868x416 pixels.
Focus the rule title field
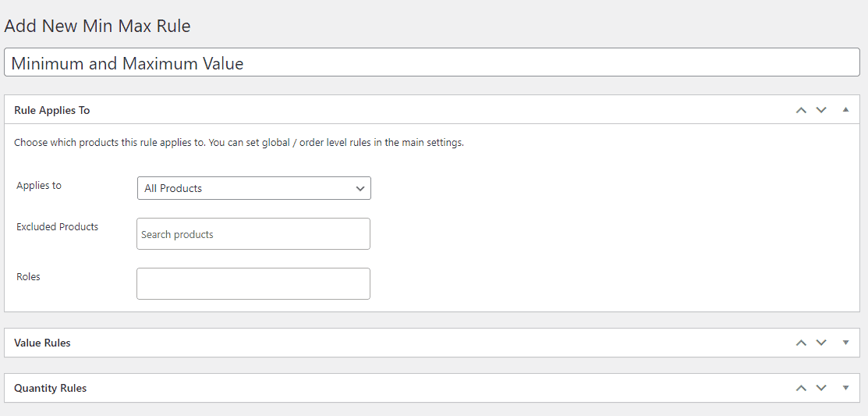click(x=432, y=62)
